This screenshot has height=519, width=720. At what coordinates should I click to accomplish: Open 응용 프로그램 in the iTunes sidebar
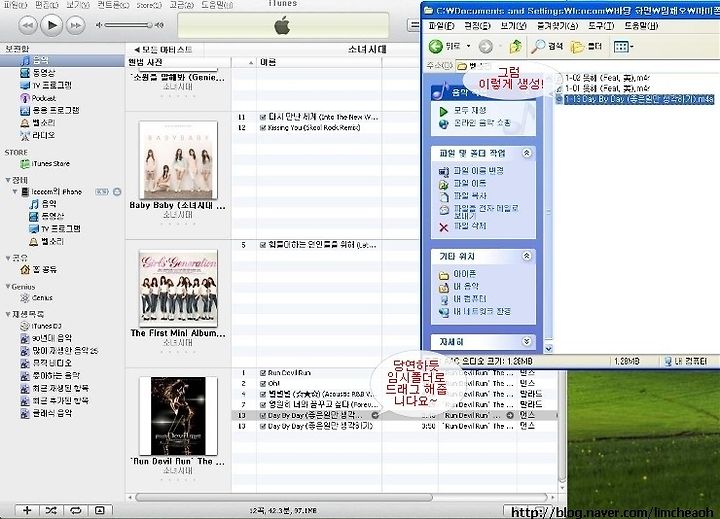[50, 110]
